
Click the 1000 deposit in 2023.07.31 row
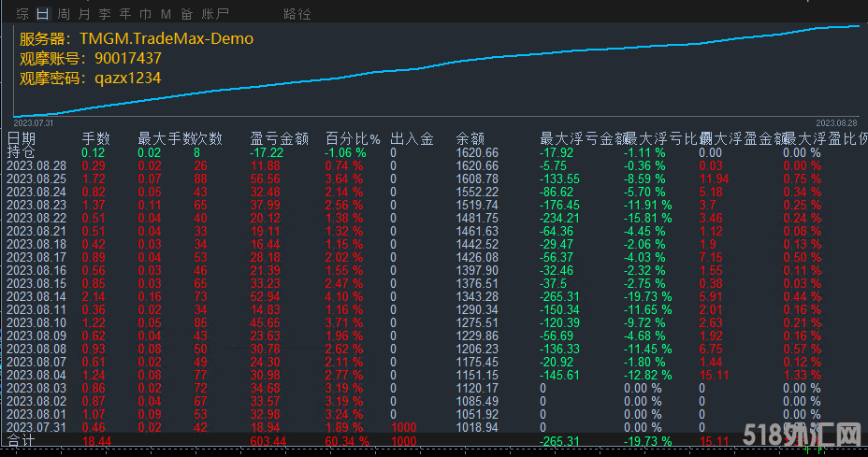click(x=403, y=428)
